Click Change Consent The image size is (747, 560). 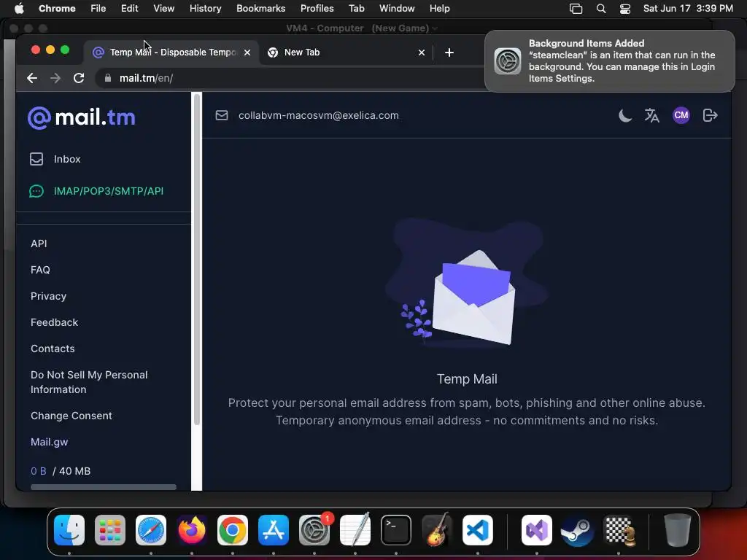(71, 416)
